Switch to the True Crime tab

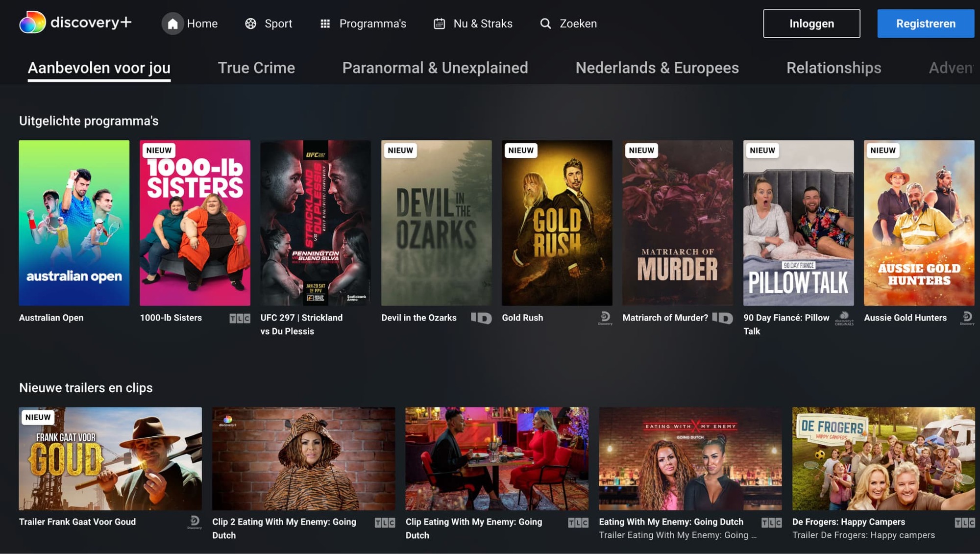coord(256,68)
